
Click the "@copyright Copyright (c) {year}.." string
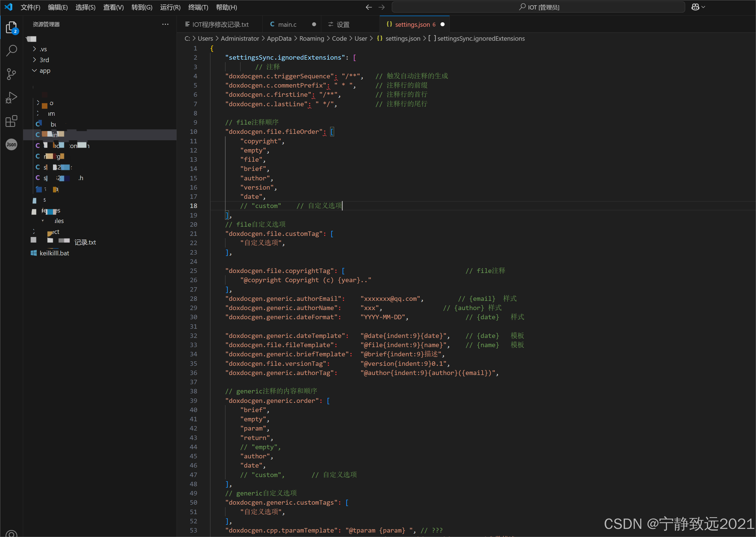point(306,280)
